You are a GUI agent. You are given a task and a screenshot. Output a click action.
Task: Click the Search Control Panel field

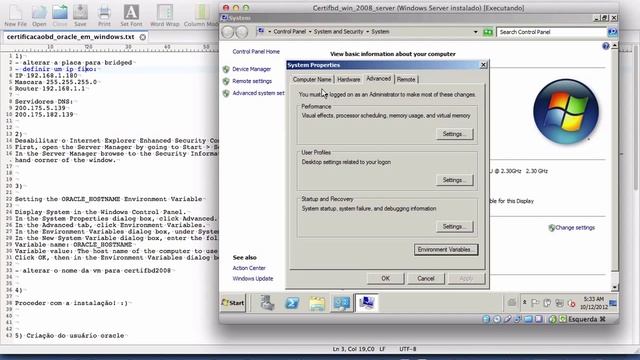pyautogui.click(x=551, y=32)
